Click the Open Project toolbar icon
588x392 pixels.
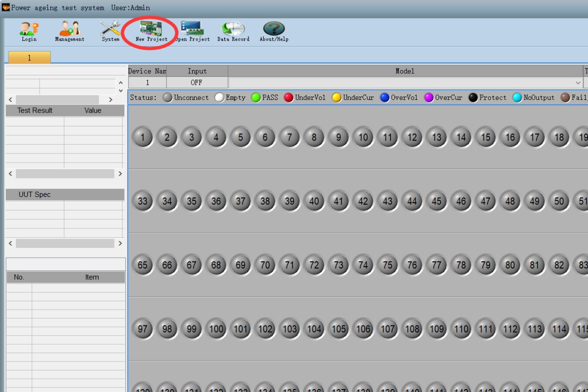[192, 31]
